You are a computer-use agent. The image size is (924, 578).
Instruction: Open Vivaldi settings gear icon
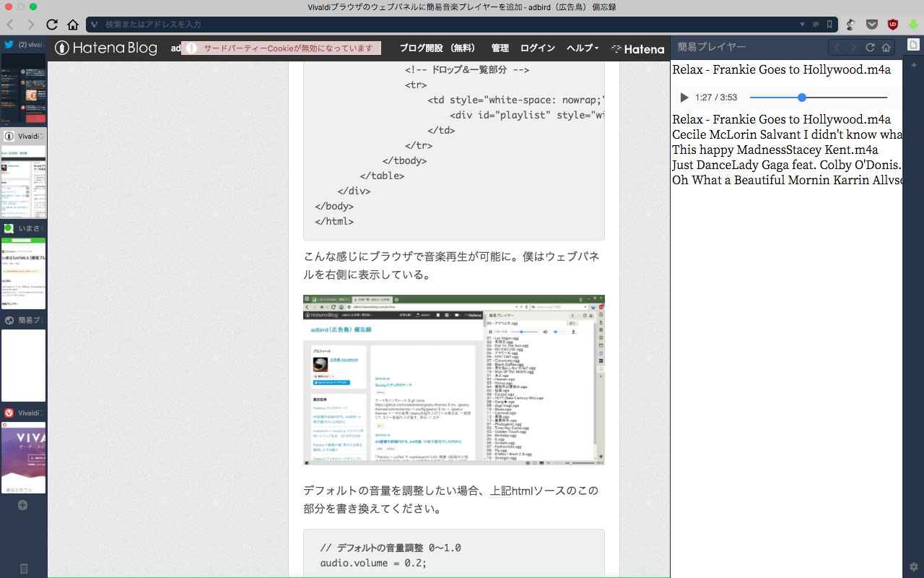pyautogui.click(x=913, y=566)
